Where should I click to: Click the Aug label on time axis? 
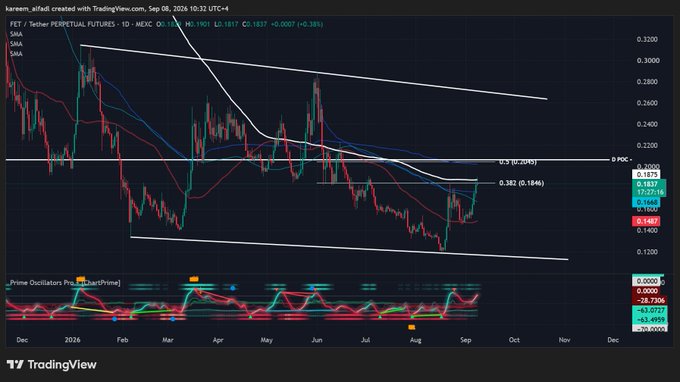coord(415,340)
